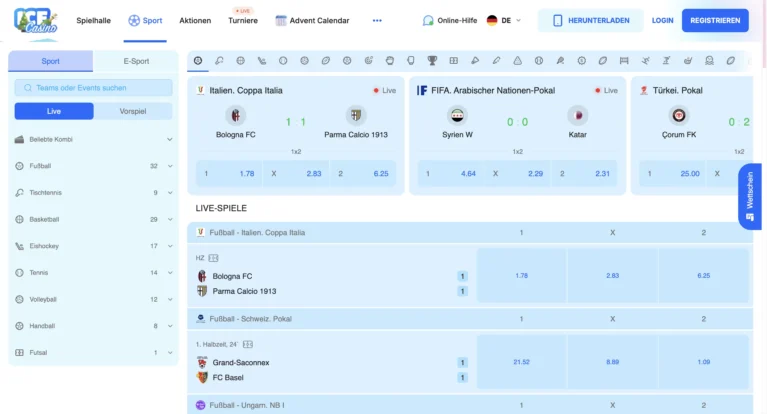Viewport: 767px width, 414px height.
Task: Select the trophy icon in the sports bar
Action: 432,61
